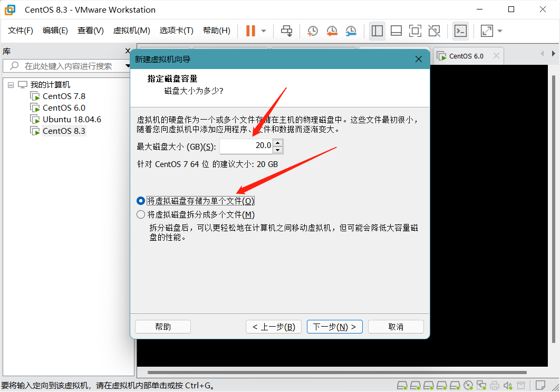This screenshot has height=392, width=560.
Task: Click the VMware Workstation title bar logo
Action: [10, 9]
